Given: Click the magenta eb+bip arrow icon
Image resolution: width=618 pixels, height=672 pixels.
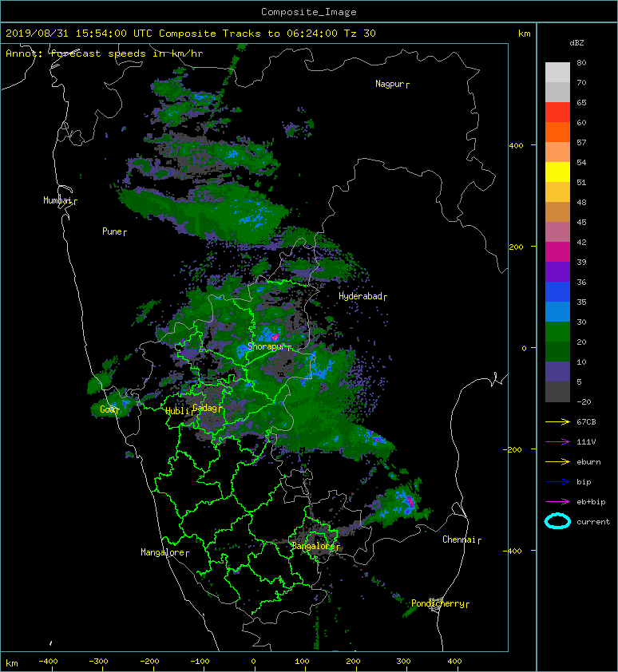Looking at the screenshot, I should pyautogui.click(x=557, y=501).
